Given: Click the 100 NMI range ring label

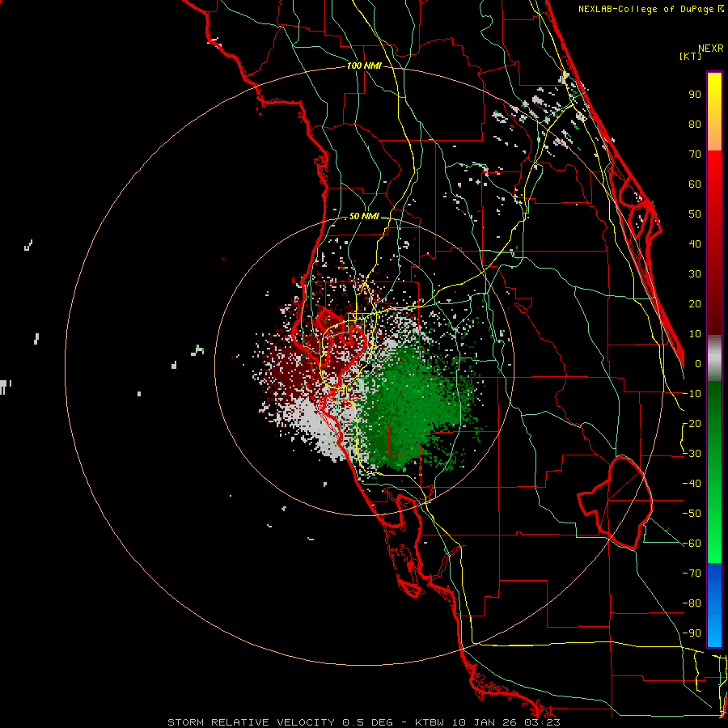Looking at the screenshot, I should coord(363,66).
